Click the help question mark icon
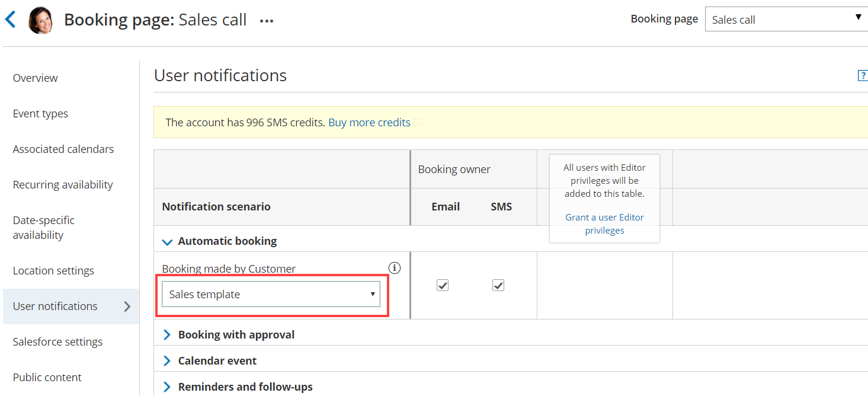 [862, 76]
